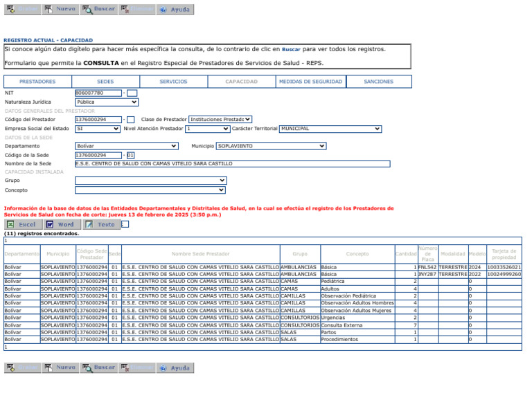532x411 pixels.
Task: Click the Buscar magnifier icon in lower toolbar
Action: pyautogui.click(x=99, y=367)
